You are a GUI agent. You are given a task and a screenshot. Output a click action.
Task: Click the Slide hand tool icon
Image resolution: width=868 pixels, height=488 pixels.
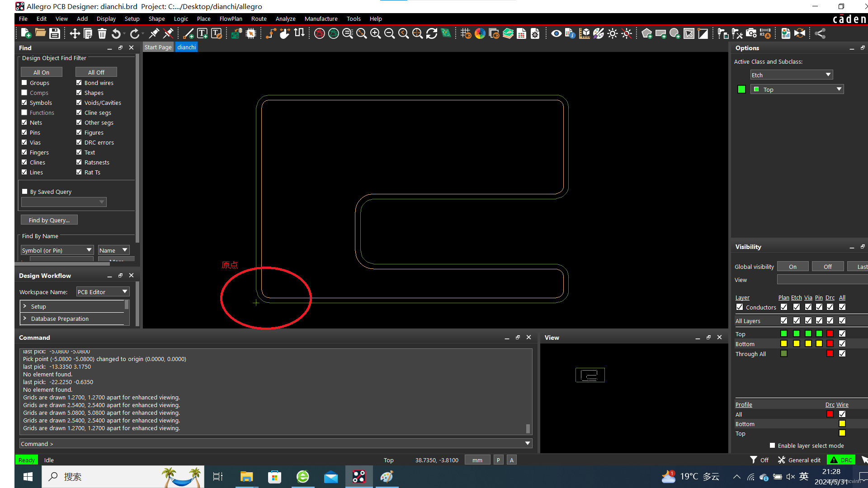[285, 33]
